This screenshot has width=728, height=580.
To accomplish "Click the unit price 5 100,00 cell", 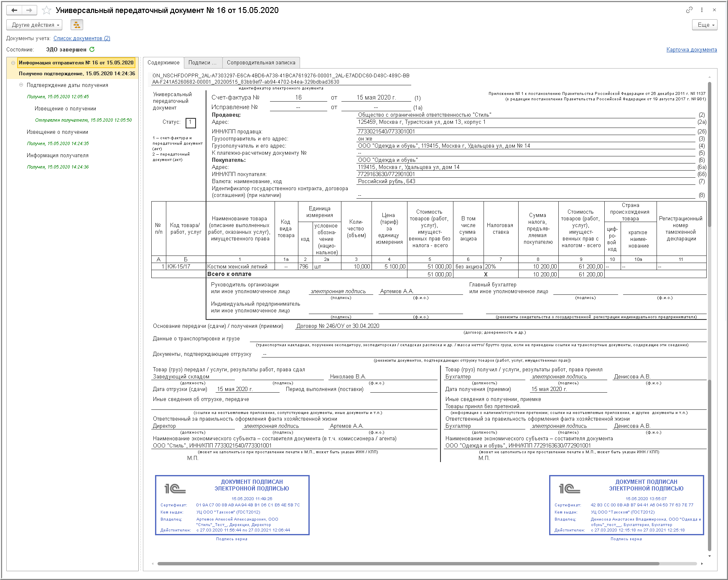I will [x=389, y=267].
